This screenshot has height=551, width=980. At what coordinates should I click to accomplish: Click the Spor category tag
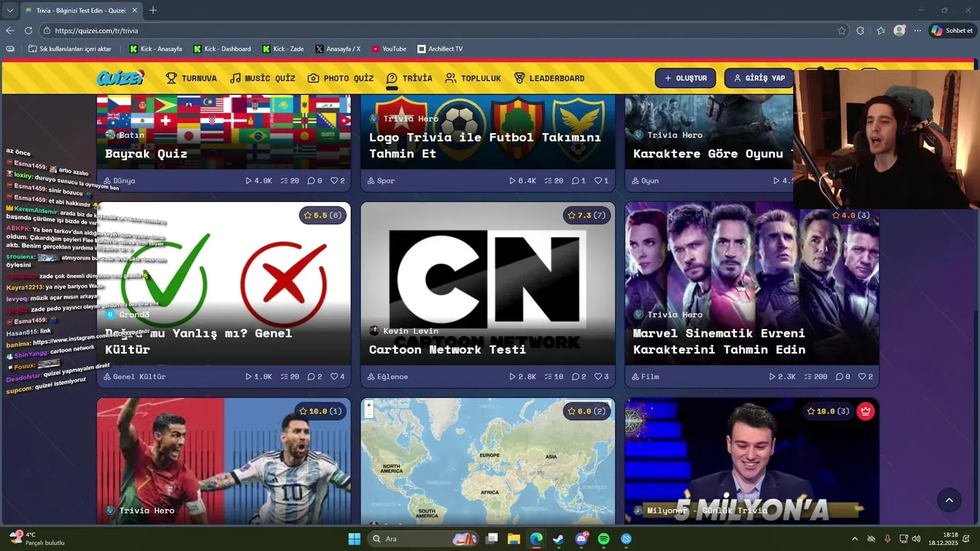pos(381,181)
